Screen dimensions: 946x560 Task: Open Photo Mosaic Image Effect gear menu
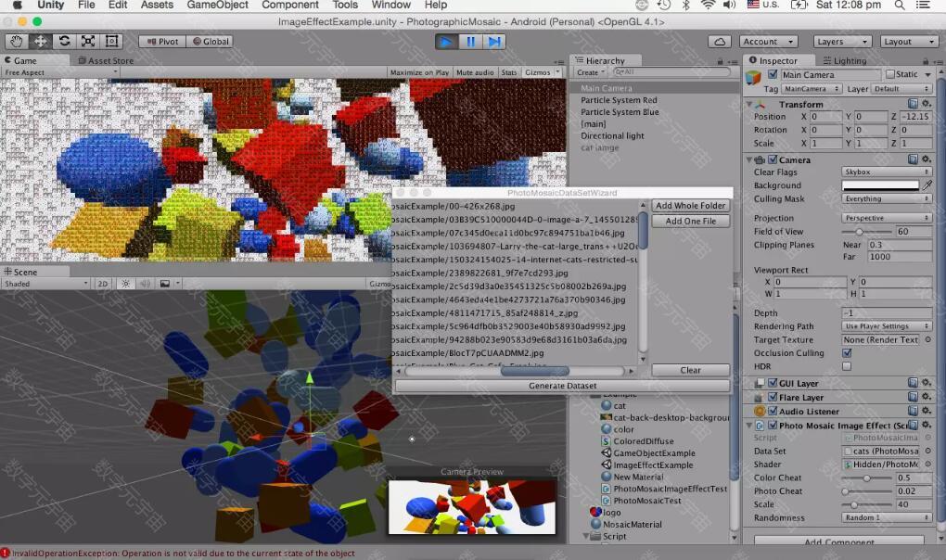pyautogui.click(x=927, y=425)
